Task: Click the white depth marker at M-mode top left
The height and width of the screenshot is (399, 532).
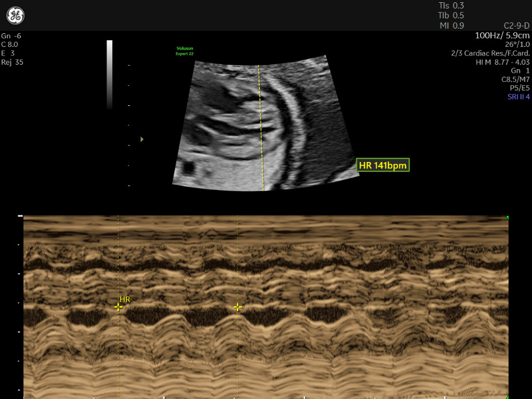Action: click(21, 216)
